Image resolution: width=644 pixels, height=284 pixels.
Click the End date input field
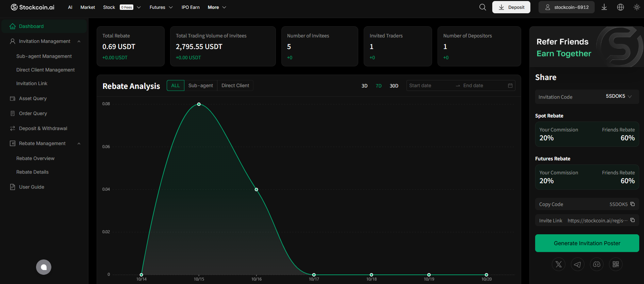pos(483,85)
